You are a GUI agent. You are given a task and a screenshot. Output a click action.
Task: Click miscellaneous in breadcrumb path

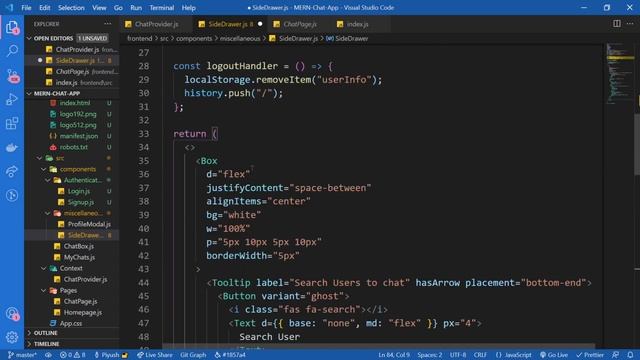pyautogui.click(x=240, y=38)
